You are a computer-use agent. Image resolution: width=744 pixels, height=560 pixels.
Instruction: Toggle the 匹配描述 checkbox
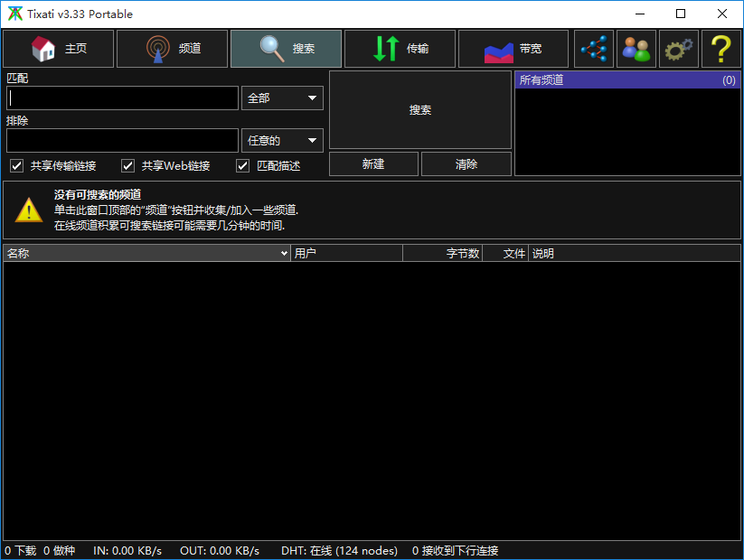click(243, 165)
